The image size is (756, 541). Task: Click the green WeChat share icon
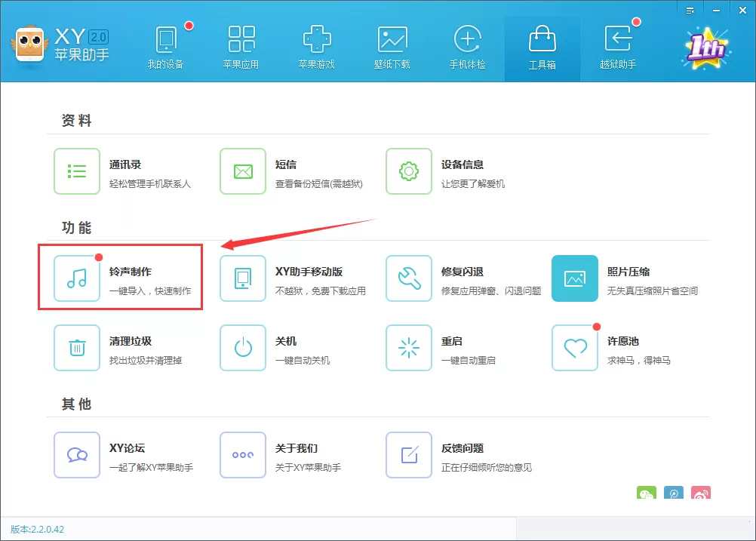[x=647, y=493]
